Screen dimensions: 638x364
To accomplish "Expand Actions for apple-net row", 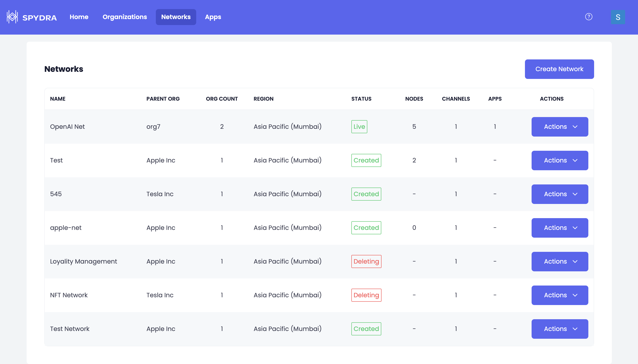I will [560, 228].
